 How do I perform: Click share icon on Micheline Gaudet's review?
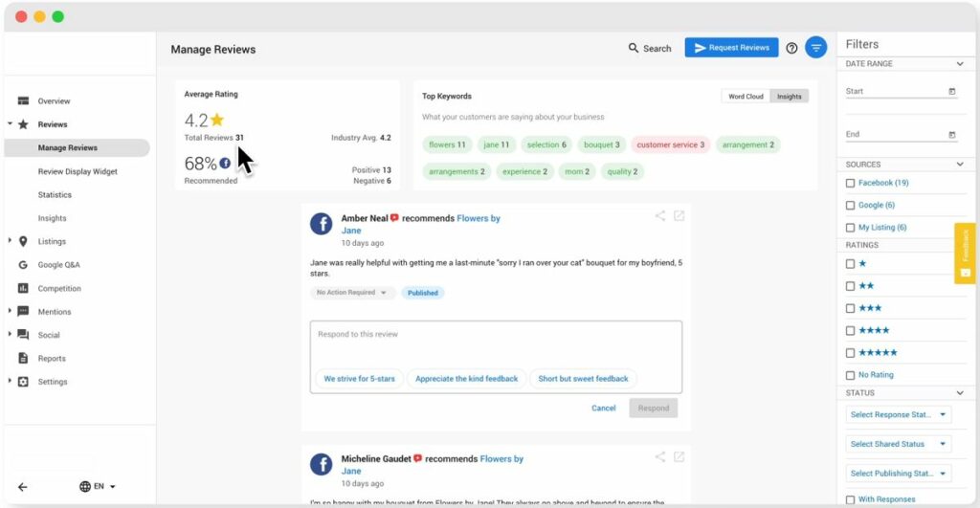(x=659, y=456)
